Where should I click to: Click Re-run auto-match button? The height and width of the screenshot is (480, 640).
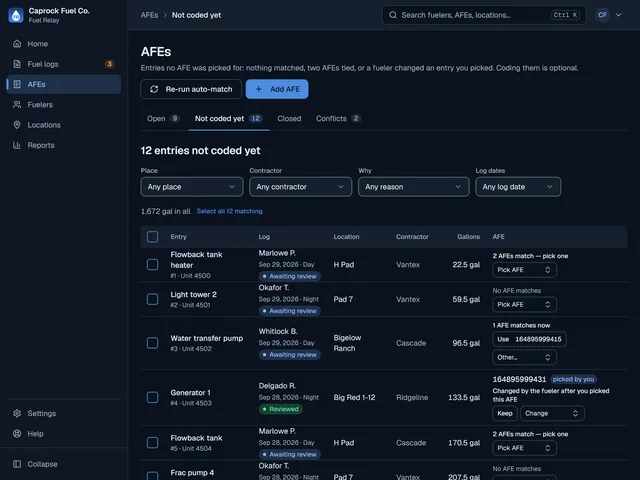(191, 89)
